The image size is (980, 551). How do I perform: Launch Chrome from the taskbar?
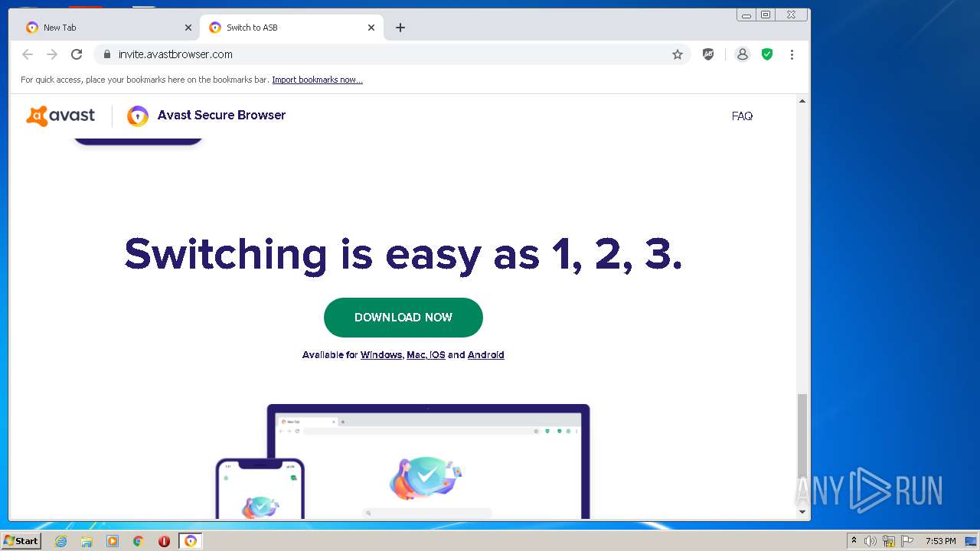coord(139,541)
